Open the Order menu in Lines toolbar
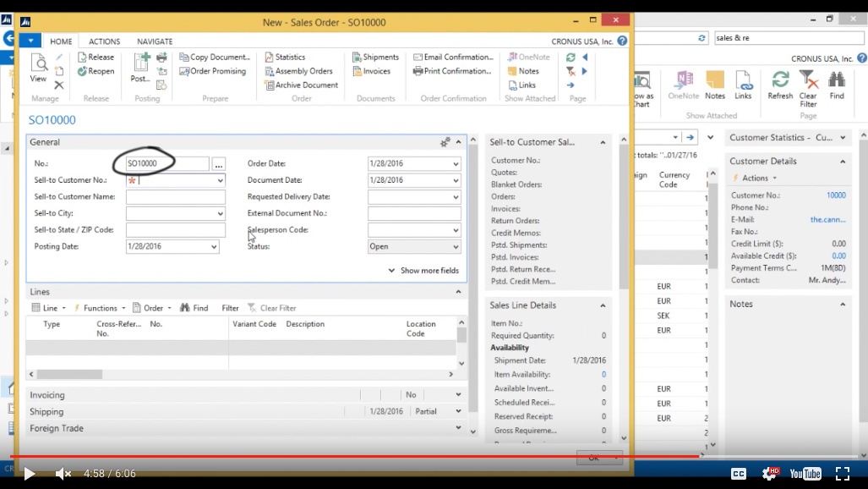This screenshot has width=868, height=489. point(151,308)
